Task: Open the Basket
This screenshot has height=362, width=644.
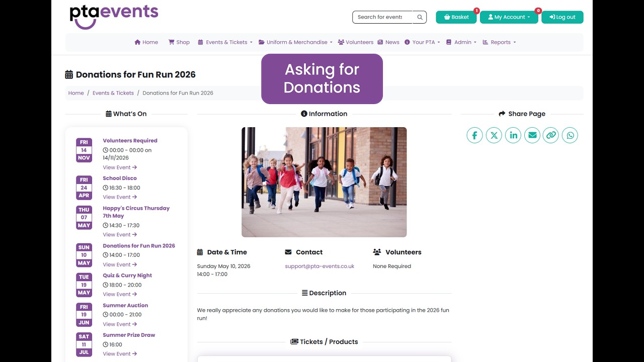Action: [x=456, y=17]
